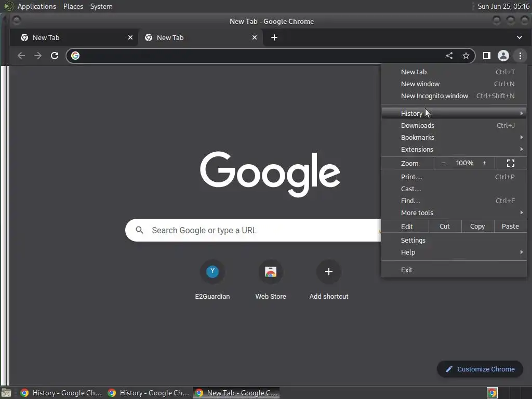Click New Tab - Google Chrome taskbar item

pos(236,393)
